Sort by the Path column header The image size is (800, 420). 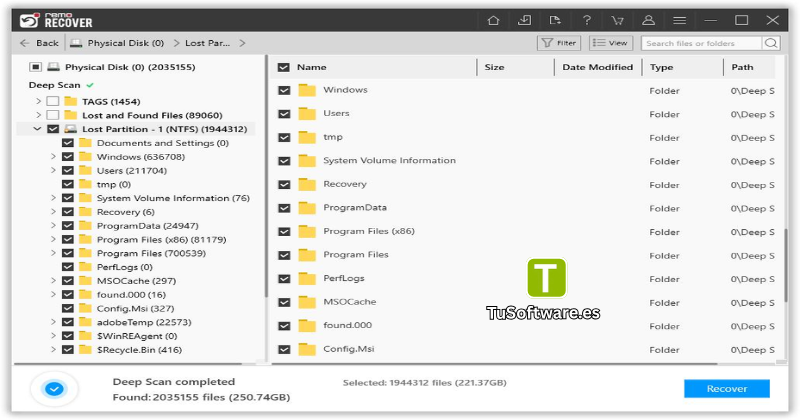[742, 67]
